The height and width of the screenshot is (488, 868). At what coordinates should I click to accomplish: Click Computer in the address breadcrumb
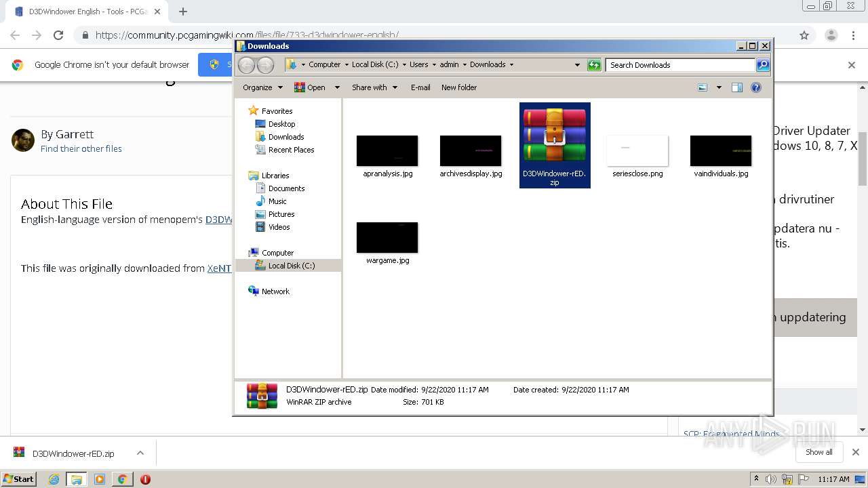[325, 65]
